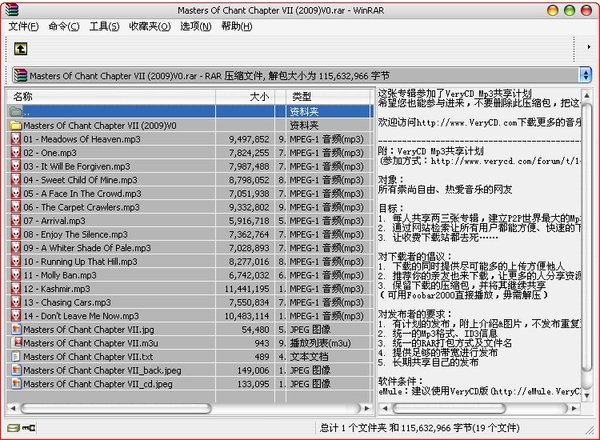Click the file list horizontal scrollbar thumb
The height and width of the screenshot is (440, 600).
[116, 408]
